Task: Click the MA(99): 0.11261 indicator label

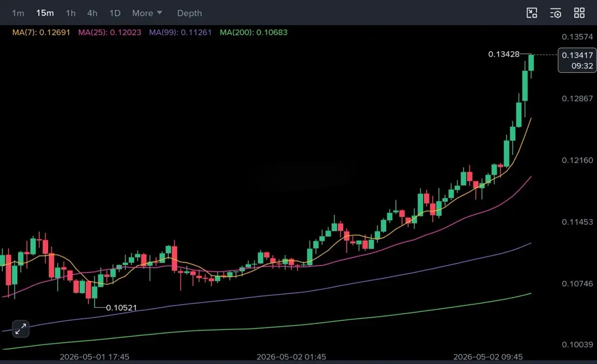Action: 181,32
